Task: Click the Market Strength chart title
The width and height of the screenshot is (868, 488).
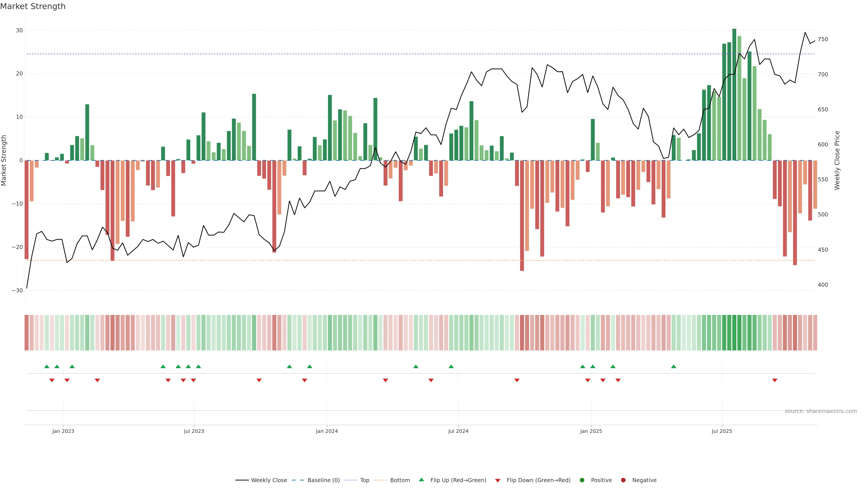Action: [33, 6]
